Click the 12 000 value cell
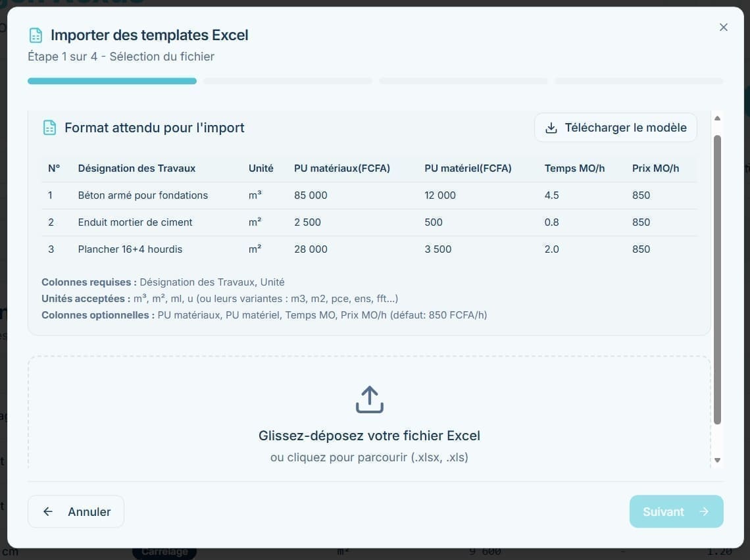Image resolution: width=750 pixels, height=560 pixels. (440, 195)
